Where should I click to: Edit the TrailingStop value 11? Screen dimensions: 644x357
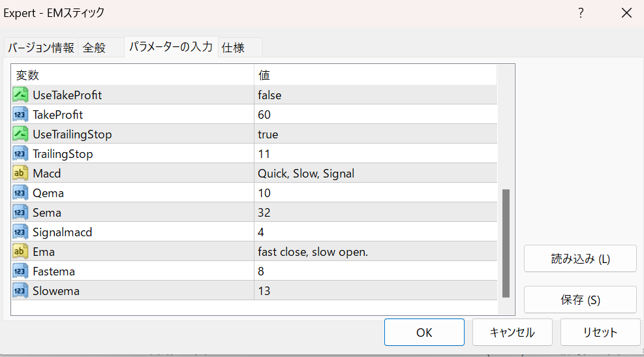pos(375,153)
